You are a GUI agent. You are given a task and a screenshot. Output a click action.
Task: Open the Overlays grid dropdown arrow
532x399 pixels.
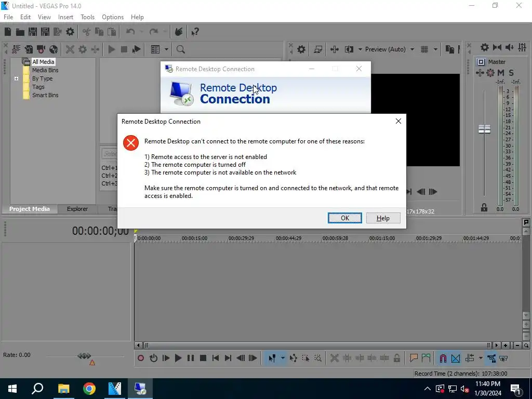coord(435,49)
